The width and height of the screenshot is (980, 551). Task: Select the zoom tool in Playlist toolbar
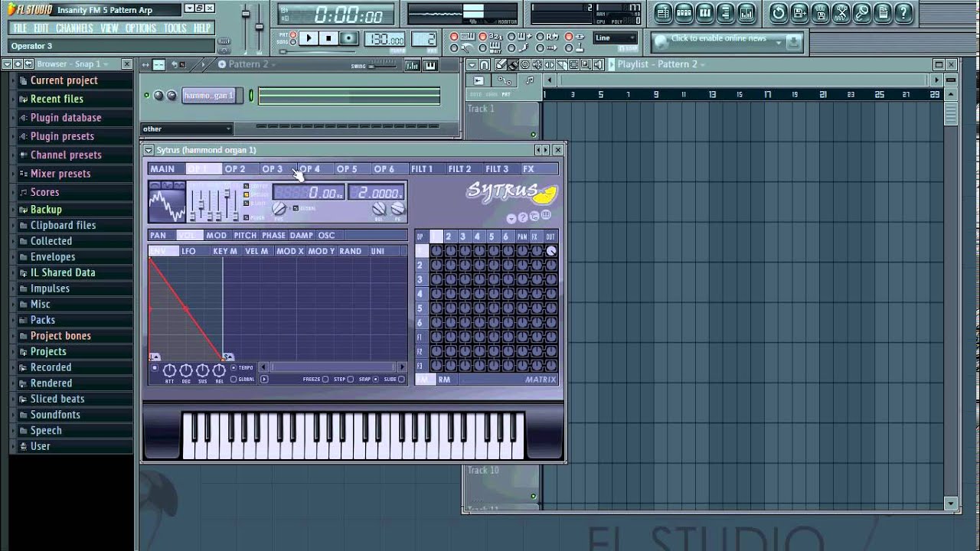[586, 65]
